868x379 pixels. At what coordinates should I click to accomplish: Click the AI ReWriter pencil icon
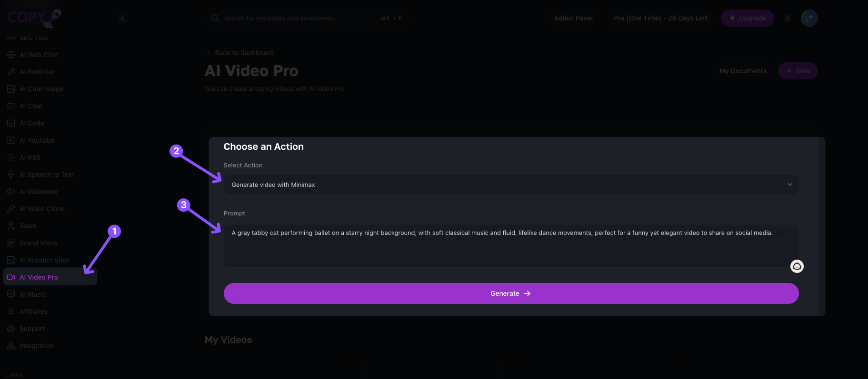coord(11,72)
